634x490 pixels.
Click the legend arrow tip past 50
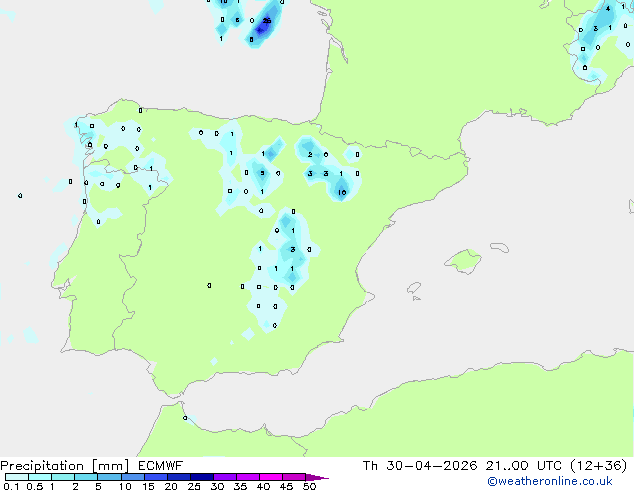[317, 477]
